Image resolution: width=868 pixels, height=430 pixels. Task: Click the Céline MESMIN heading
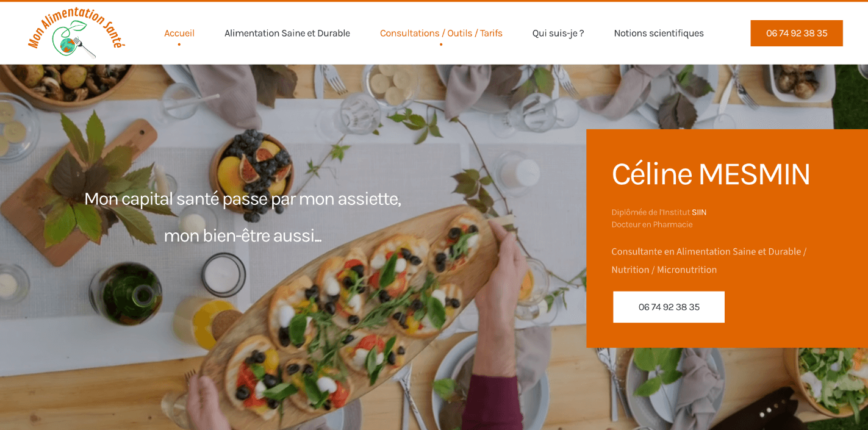tap(711, 174)
